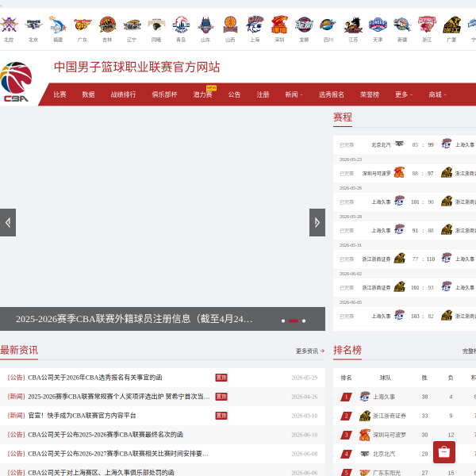Open the 北控 team logo in top strip
Viewport: 476px width, 476px height.
tap(9, 25)
